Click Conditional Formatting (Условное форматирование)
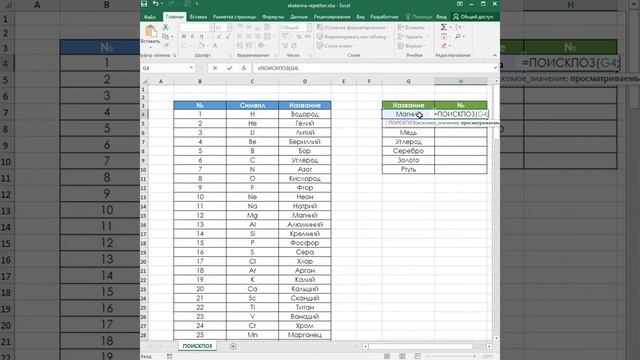This screenshot has height=360, width=640. [352, 27]
